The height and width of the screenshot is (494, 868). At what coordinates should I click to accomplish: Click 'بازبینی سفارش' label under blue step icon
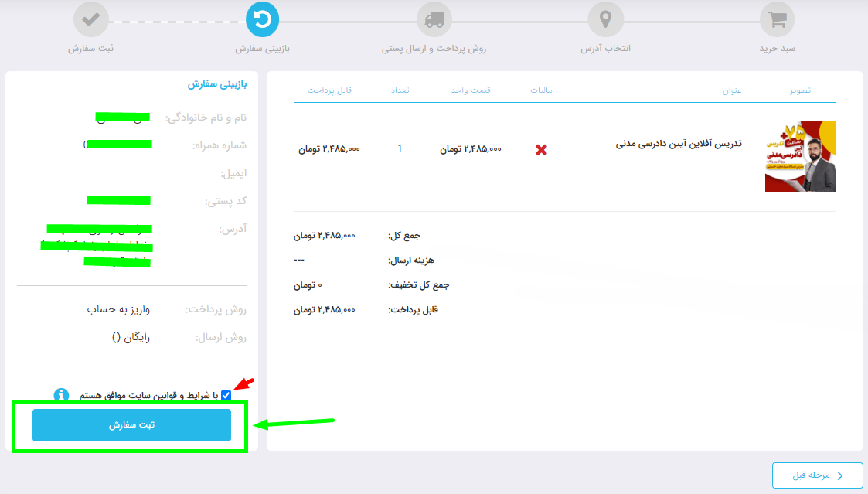262,49
